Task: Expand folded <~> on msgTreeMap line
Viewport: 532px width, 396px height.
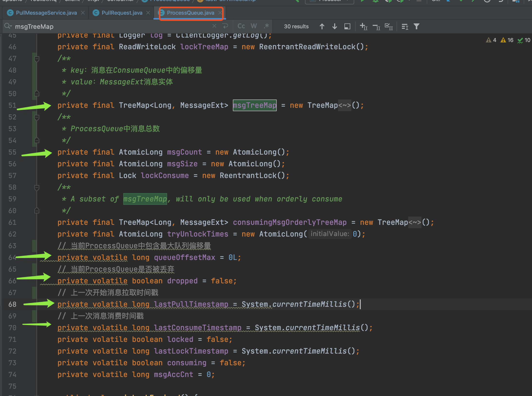Action: click(x=345, y=105)
